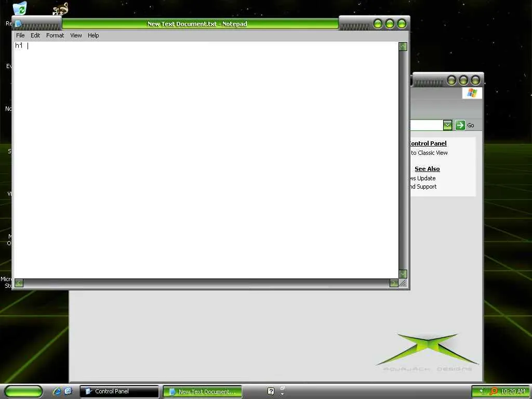Screen dimensions: 532x399
Task: Click the See Also heading
Action: click(x=427, y=169)
